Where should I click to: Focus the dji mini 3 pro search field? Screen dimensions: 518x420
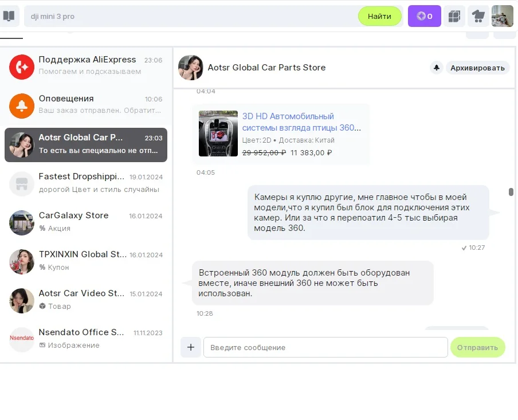[x=191, y=16]
